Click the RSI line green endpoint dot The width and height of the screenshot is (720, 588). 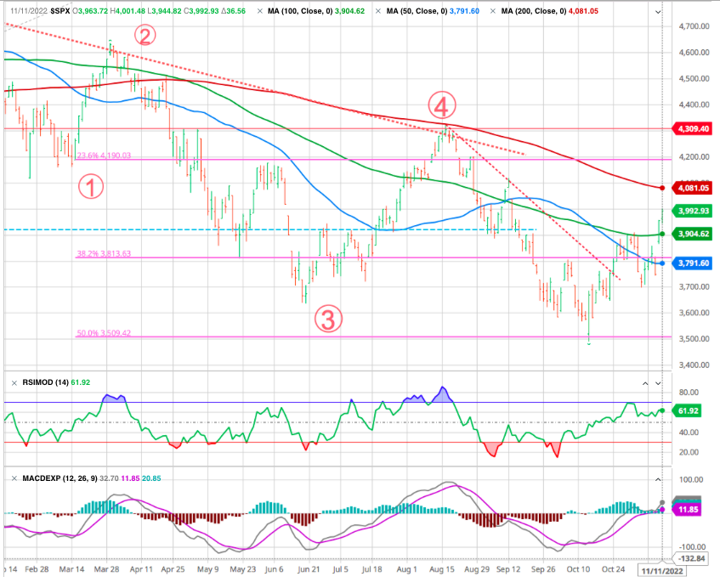point(662,410)
